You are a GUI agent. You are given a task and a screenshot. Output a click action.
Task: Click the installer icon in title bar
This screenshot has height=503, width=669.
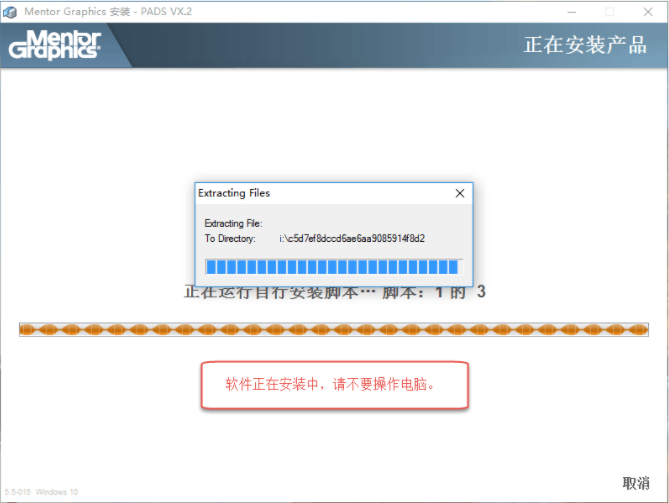pyautogui.click(x=10, y=12)
